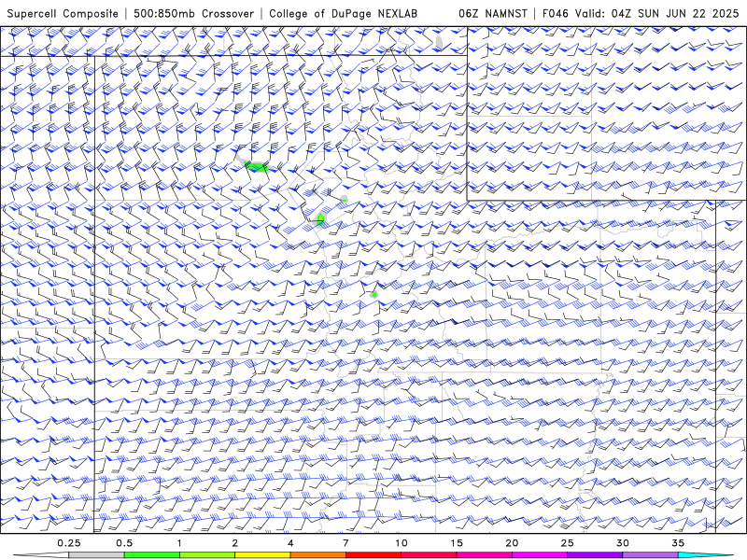Click the gray blob near the top border
Image resolution: width=747 pixels, height=560 pixels.
[x=439, y=42]
